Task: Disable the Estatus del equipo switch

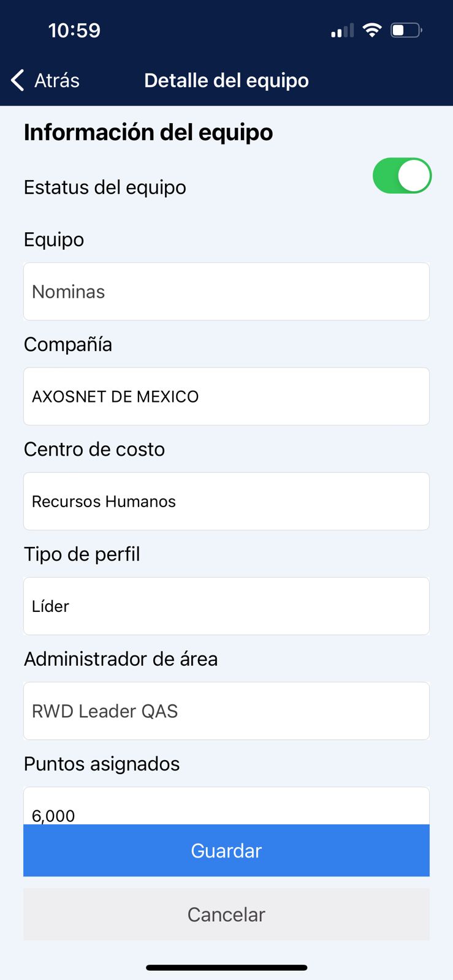Action: click(x=402, y=176)
